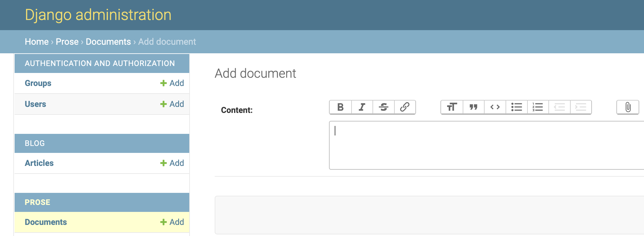
Task: Click the plus icon next to Articles Add
Action: (164, 163)
